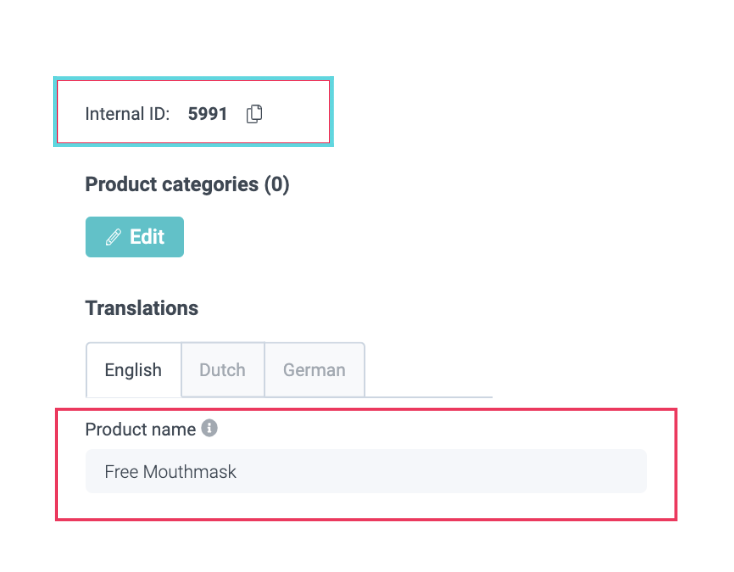Click the Product name info icon
Image resolution: width=734 pixels, height=572 pixels.
209,428
